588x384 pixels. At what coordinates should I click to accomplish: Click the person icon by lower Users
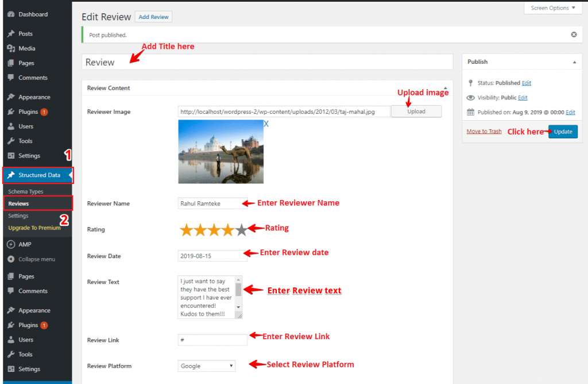tap(11, 339)
